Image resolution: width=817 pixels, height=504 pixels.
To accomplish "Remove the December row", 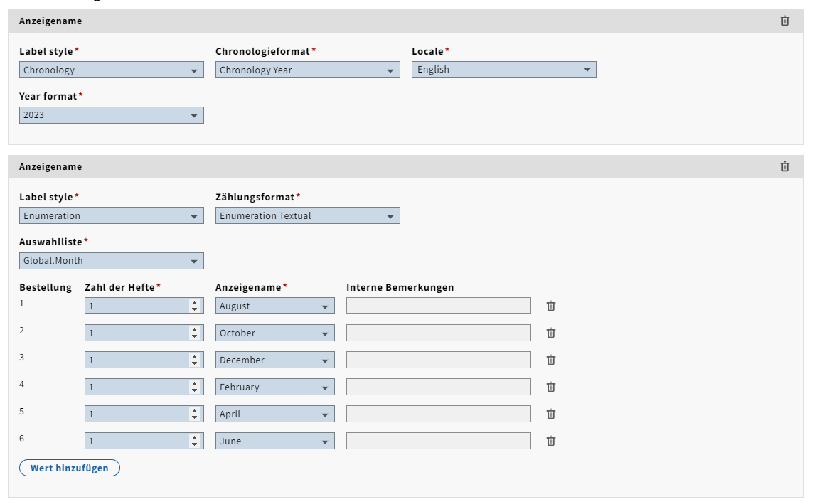I will coord(551,360).
